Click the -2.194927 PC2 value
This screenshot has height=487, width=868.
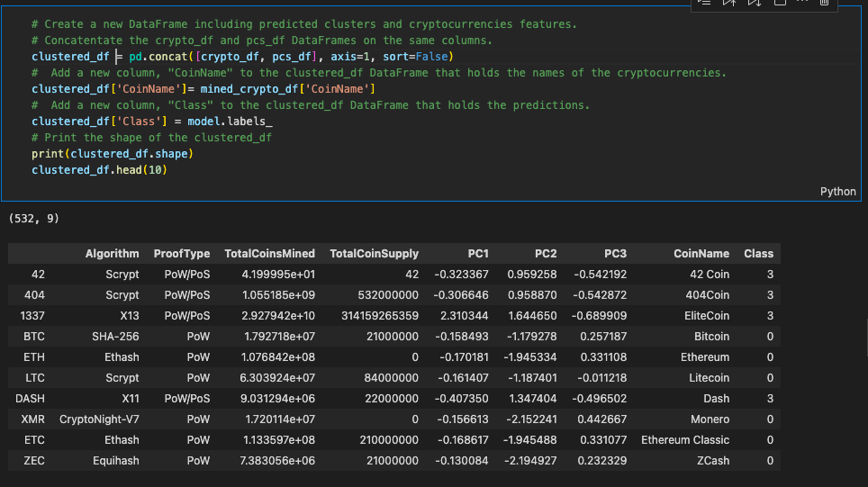tap(531, 461)
